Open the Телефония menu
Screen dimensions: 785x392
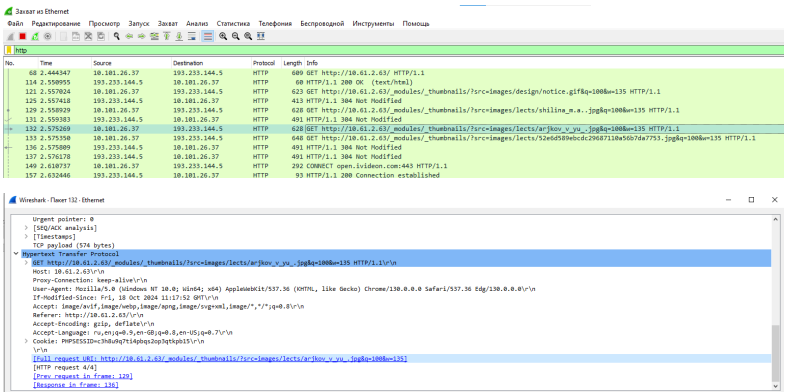coord(275,24)
